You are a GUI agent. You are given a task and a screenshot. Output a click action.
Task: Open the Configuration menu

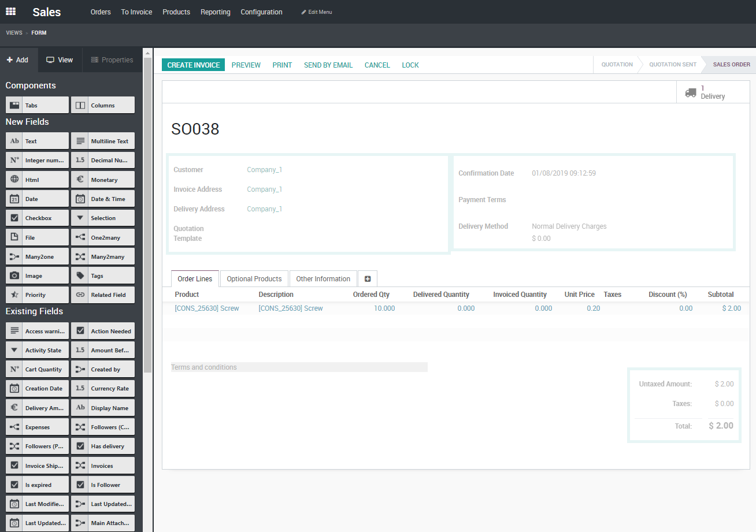pyautogui.click(x=261, y=12)
